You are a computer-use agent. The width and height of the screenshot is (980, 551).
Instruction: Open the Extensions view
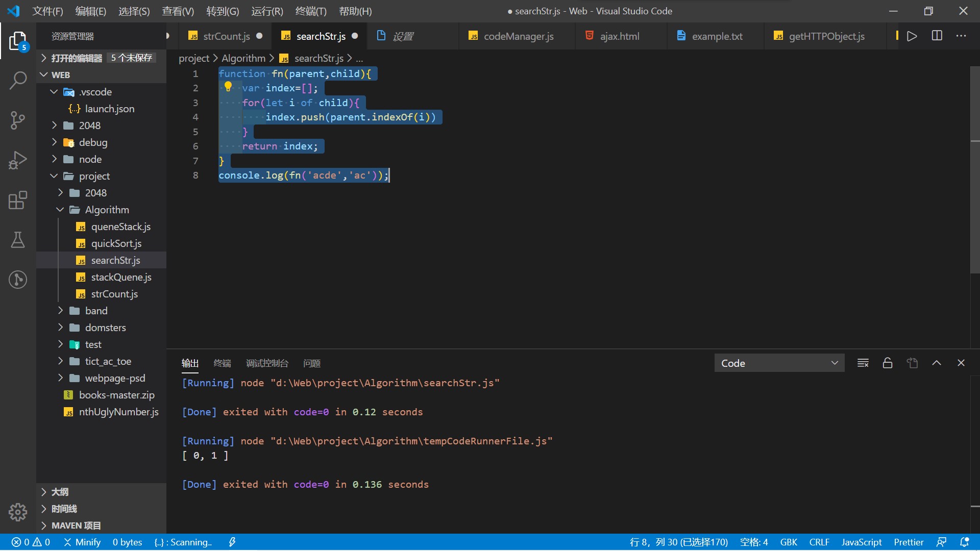18,200
